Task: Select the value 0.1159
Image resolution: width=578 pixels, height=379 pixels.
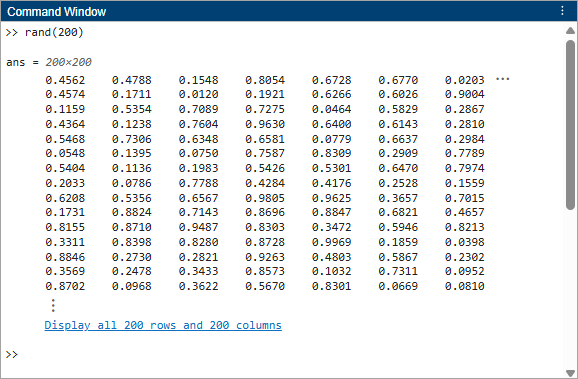Action: [65, 109]
